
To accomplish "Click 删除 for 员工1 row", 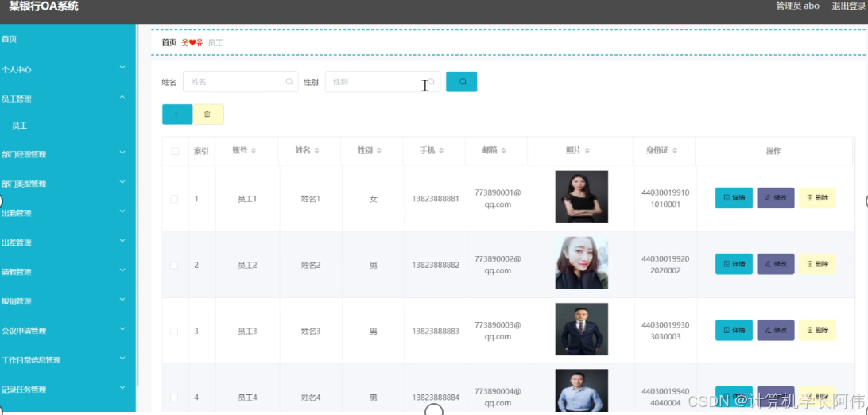I will 817,197.
